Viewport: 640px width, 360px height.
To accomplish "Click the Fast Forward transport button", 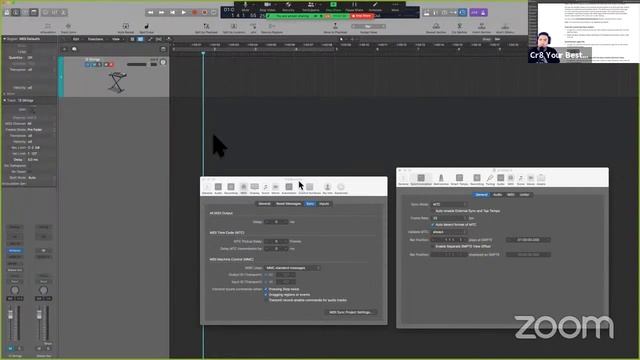I will (162, 13).
